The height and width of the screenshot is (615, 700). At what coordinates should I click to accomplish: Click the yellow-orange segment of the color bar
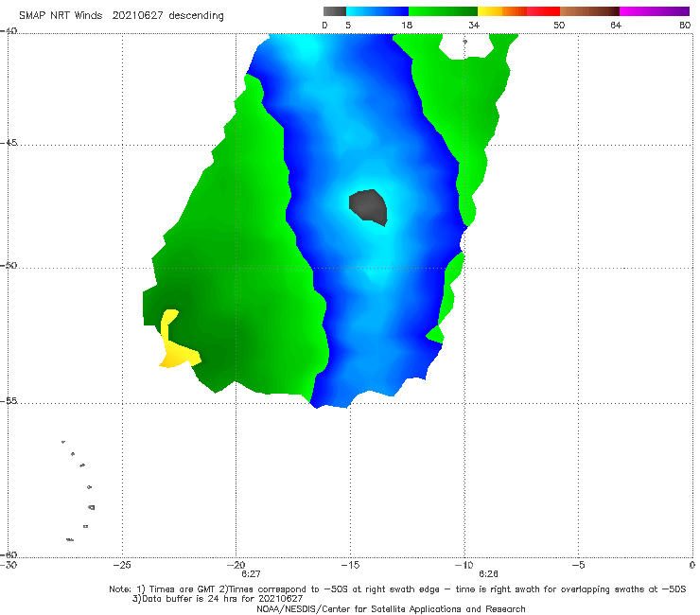(x=502, y=11)
